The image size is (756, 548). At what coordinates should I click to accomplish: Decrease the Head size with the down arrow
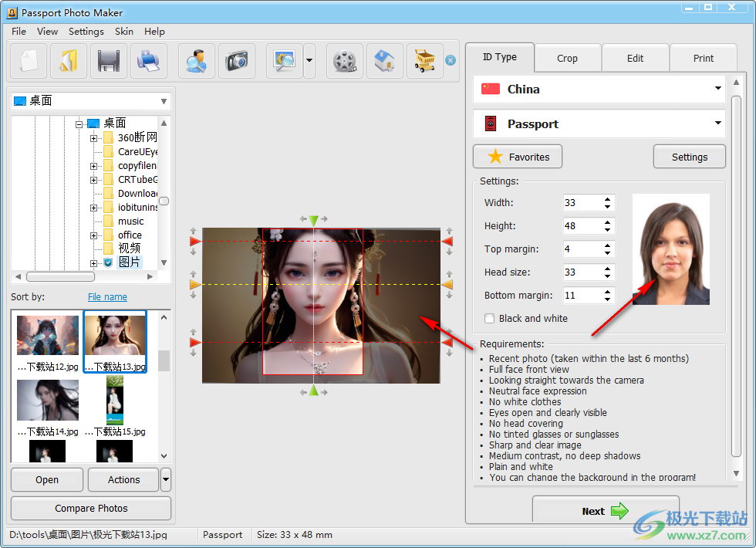(x=608, y=276)
